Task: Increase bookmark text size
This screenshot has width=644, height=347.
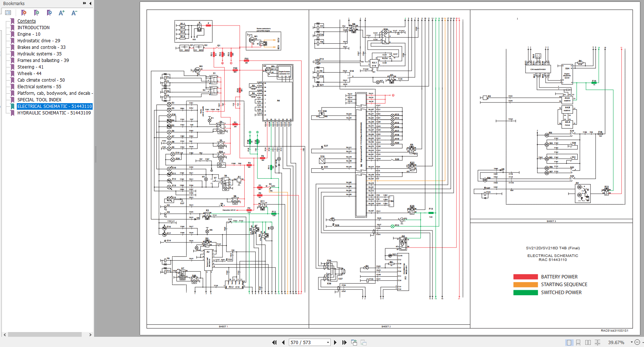Action: click(62, 13)
